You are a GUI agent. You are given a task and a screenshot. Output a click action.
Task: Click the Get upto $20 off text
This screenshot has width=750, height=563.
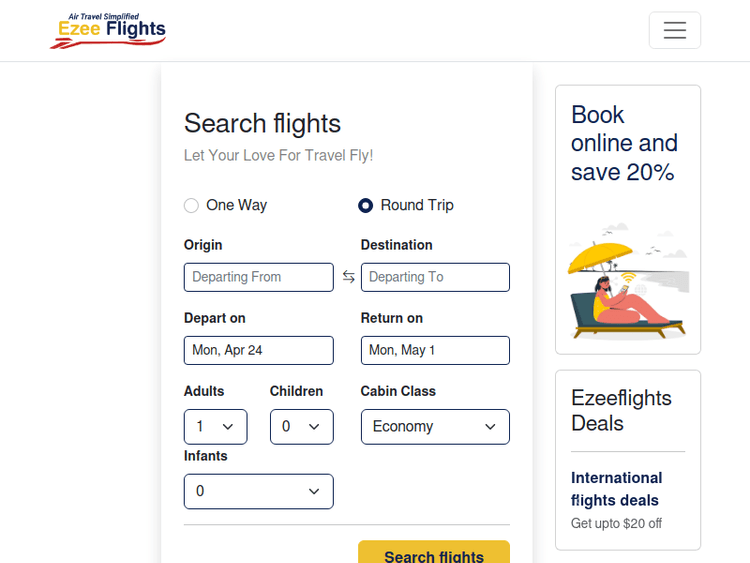(616, 523)
